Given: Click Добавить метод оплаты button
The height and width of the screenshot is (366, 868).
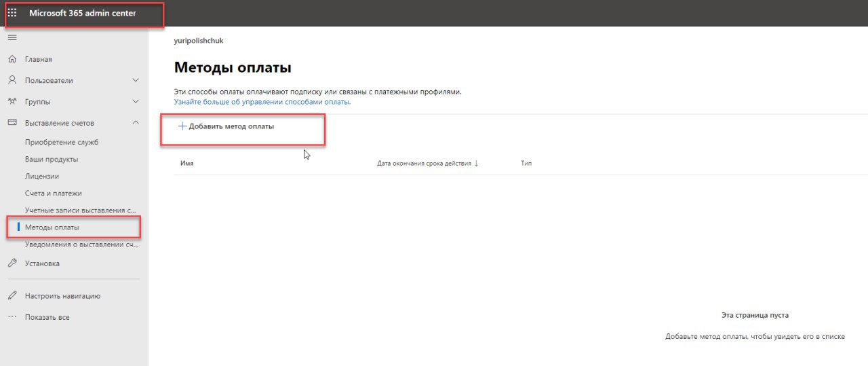Looking at the screenshot, I should (x=226, y=126).
